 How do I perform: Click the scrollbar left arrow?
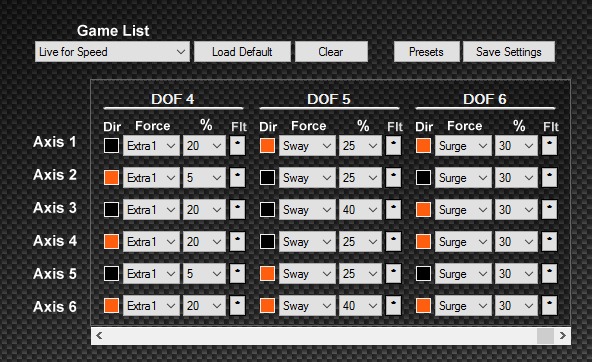pyautogui.click(x=99, y=336)
